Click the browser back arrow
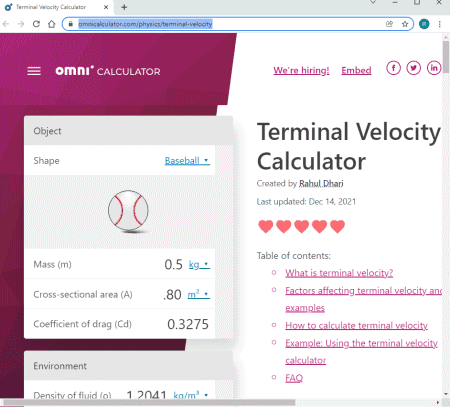 [x=6, y=24]
